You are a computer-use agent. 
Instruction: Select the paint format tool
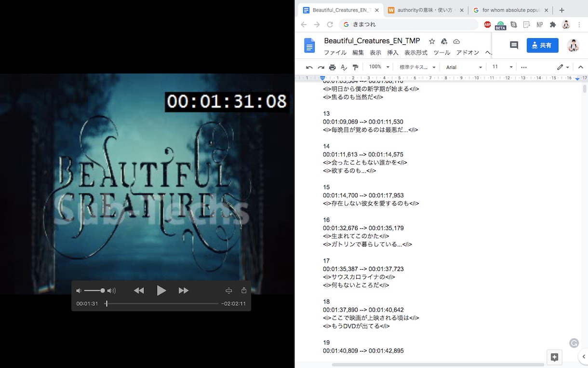tap(356, 68)
